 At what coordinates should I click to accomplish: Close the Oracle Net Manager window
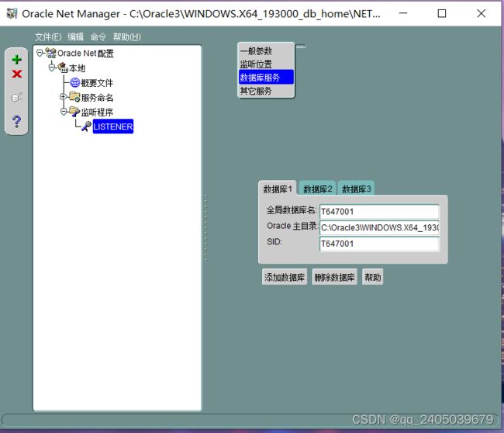(482, 13)
